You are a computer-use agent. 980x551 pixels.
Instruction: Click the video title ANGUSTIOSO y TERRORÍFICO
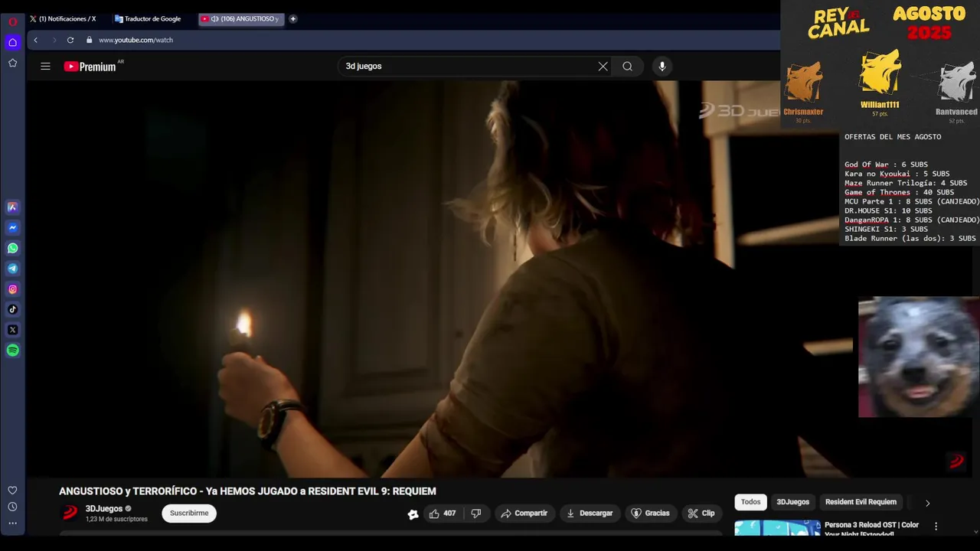[x=247, y=491]
